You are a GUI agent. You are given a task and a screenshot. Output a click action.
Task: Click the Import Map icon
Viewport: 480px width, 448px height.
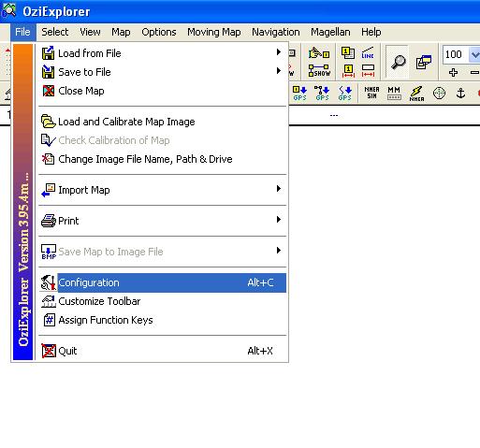click(49, 190)
